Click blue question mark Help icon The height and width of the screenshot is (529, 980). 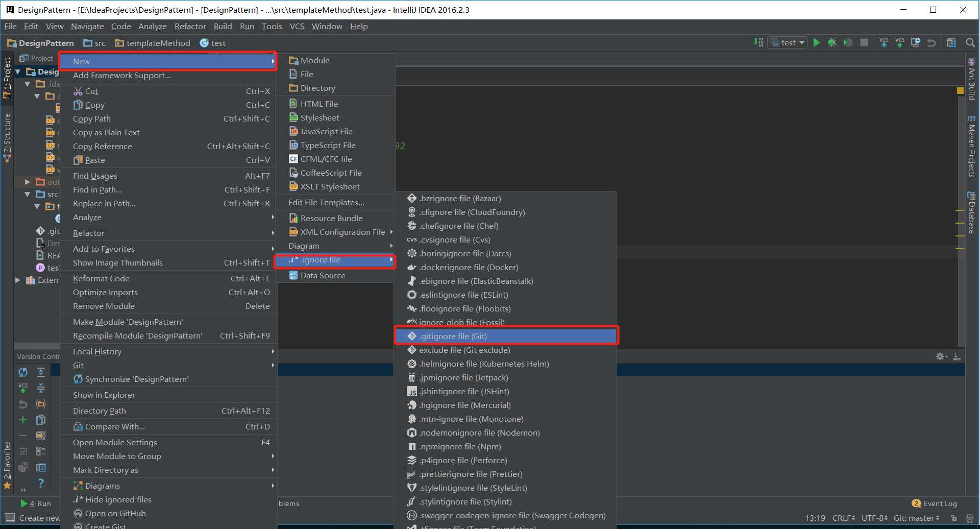coord(41,483)
